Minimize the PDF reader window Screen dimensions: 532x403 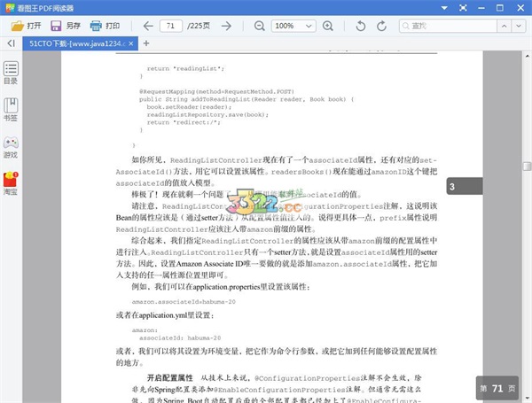(481, 8)
